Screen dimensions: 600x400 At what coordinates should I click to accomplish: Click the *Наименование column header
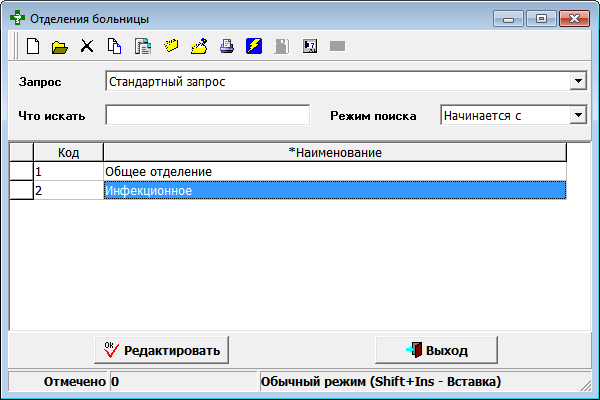(x=335, y=152)
